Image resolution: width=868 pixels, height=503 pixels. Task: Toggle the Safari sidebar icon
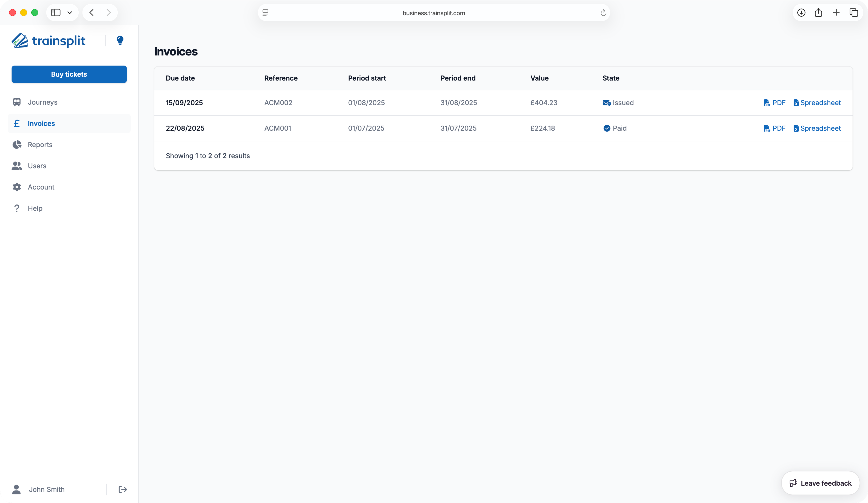[56, 13]
